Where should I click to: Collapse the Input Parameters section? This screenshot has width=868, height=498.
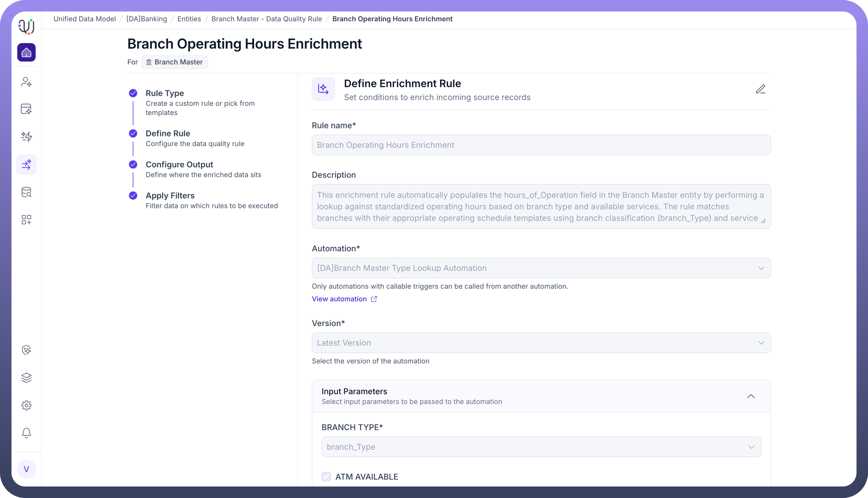(x=751, y=396)
